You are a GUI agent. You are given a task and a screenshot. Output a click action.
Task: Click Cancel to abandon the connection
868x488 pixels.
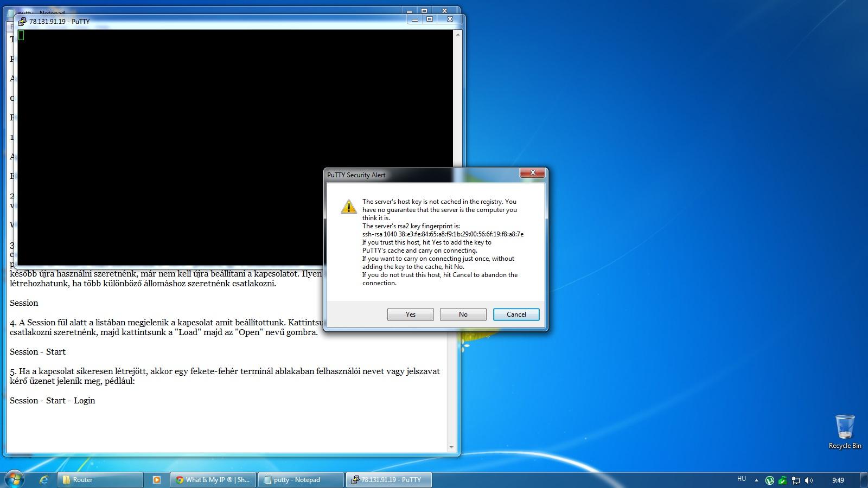516,314
